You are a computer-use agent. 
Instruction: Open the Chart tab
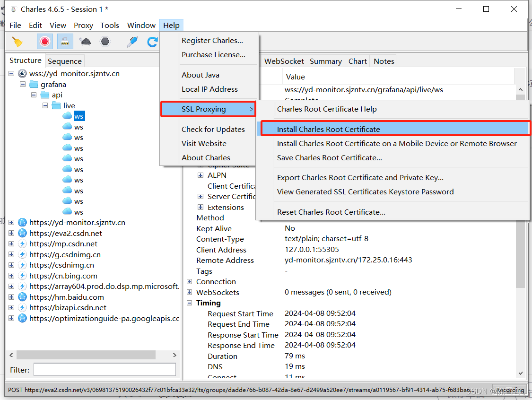pyautogui.click(x=358, y=61)
